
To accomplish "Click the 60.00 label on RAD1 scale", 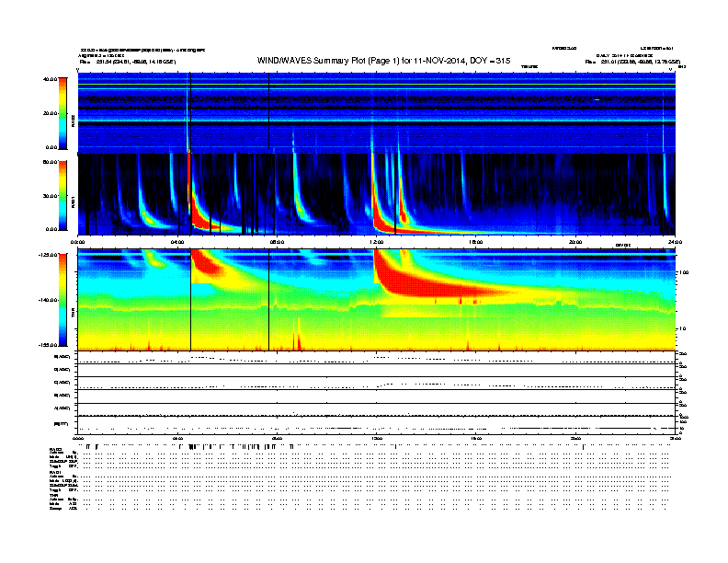I will click(51, 162).
